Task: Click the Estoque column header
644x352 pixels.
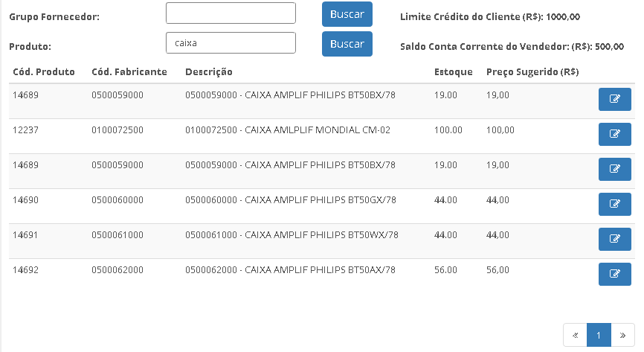Action: click(454, 72)
